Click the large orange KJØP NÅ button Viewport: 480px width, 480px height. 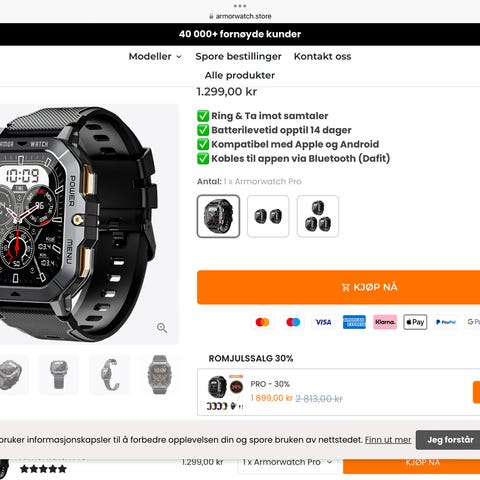click(338, 287)
